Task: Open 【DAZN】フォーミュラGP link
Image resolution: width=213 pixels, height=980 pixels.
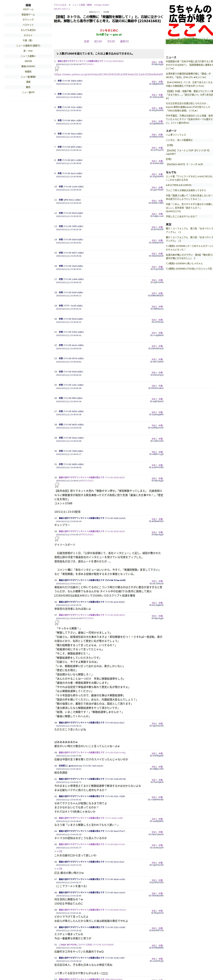Action: (x=188, y=152)
